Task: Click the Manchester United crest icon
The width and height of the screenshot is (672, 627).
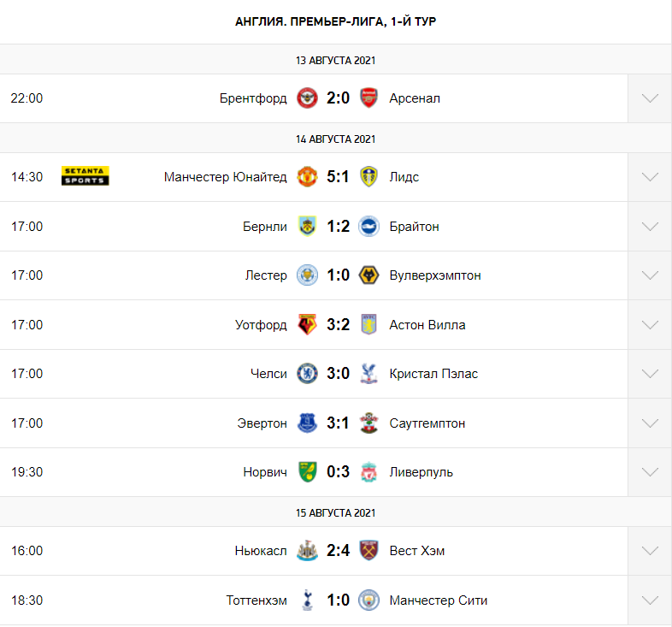Action: coord(307,177)
